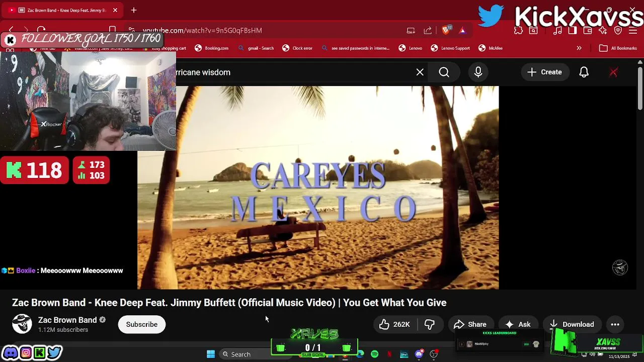The width and height of the screenshot is (644, 362).
Task: Open the YouTube Create menu
Action: click(544, 72)
